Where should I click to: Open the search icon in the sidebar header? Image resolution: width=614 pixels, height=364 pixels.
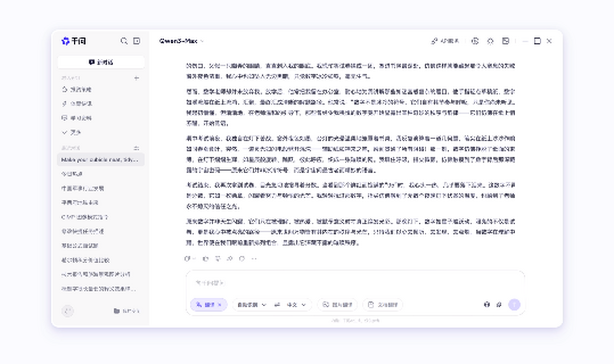pos(124,41)
